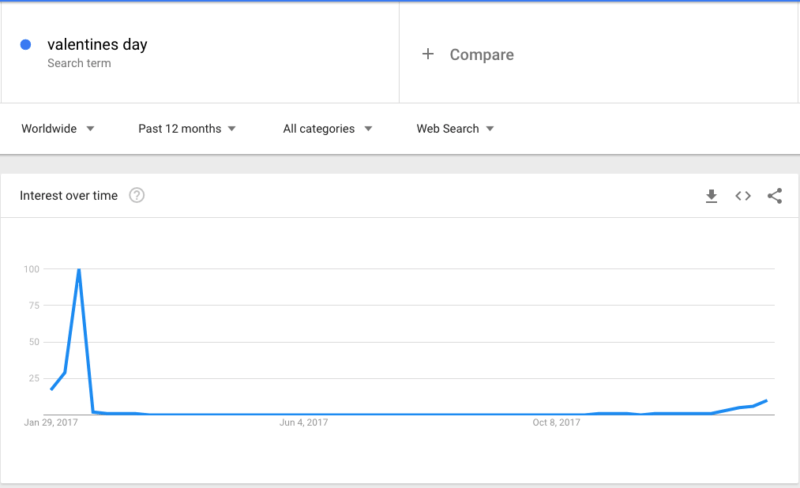This screenshot has width=800, height=488.
Task: Click the peak point of the chart
Action: pos(79,269)
